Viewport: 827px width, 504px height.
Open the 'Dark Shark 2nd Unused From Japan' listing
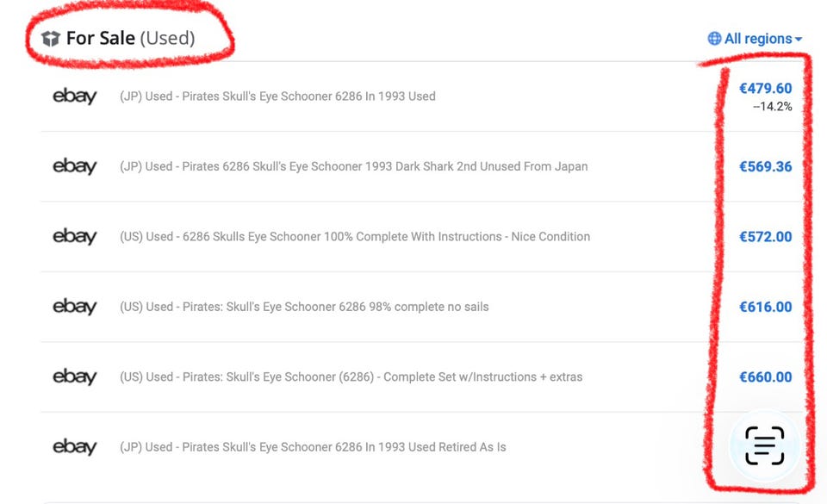[x=353, y=166]
